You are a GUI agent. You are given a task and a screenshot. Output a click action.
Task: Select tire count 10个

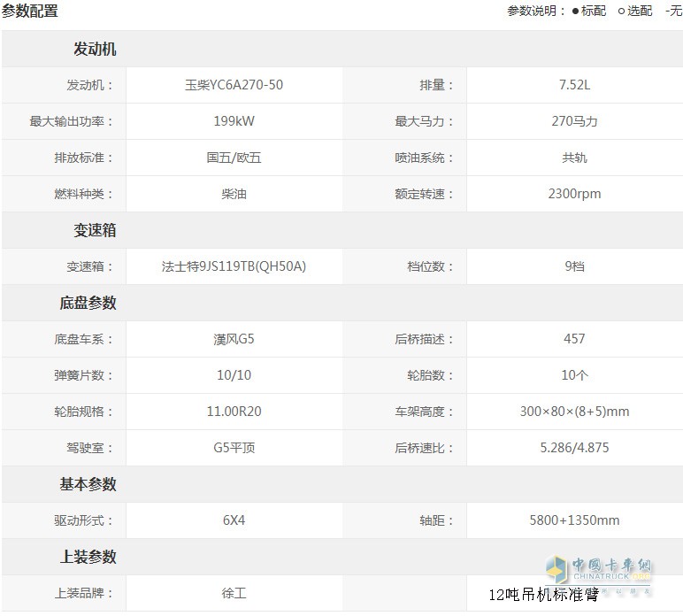coord(574,375)
